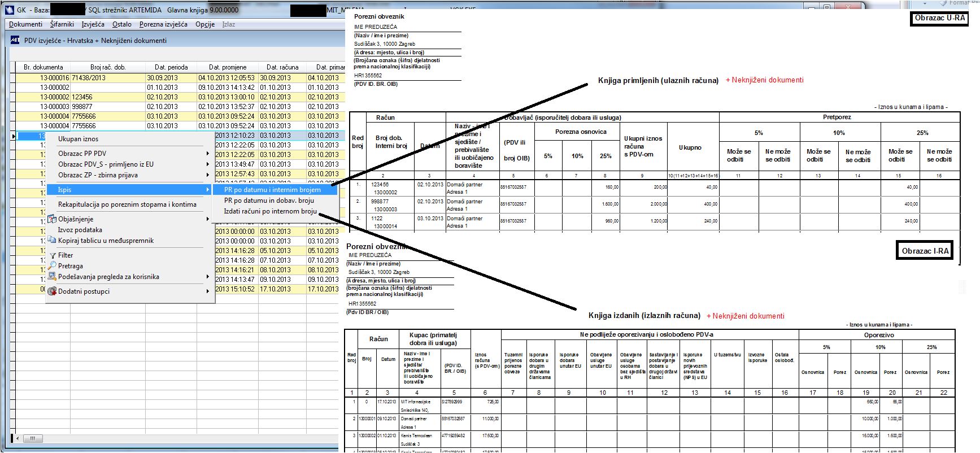Click Dat. perioda column header
Screen dimensions: 980x453
pyautogui.click(x=171, y=67)
